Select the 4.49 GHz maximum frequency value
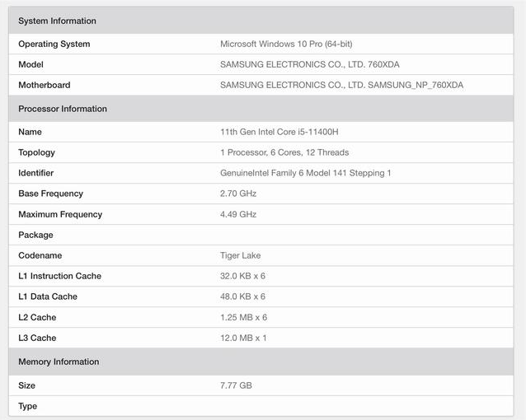Screen dimensions: 526x420 [x=238, y=214]
